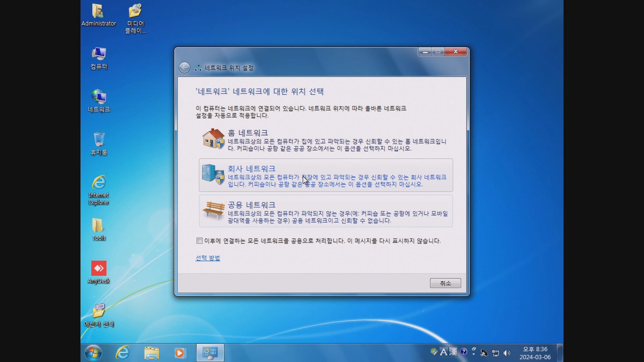The height and width of the screenshot is (362, 644).
Task: Open the 선택 방법 help link
Action: point(208,258)
